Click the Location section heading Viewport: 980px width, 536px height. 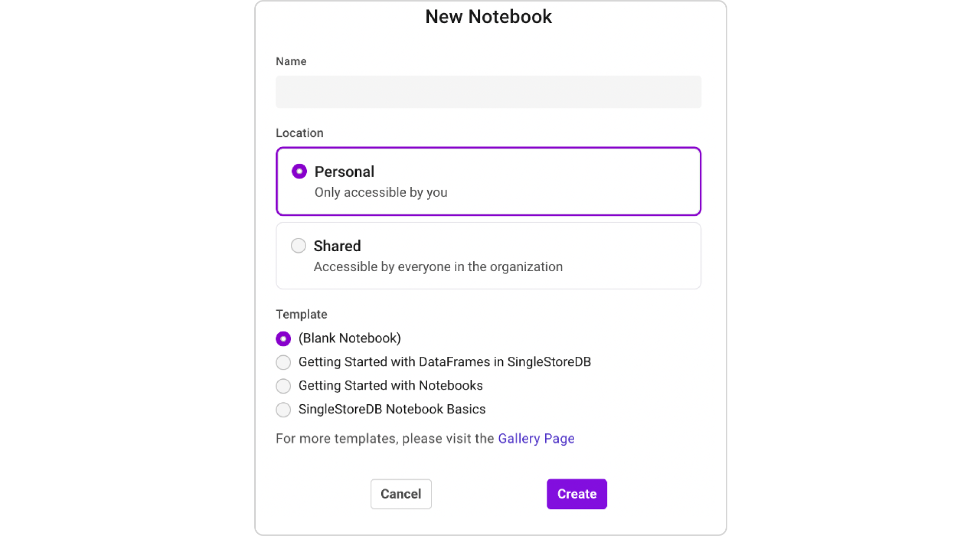300,133
